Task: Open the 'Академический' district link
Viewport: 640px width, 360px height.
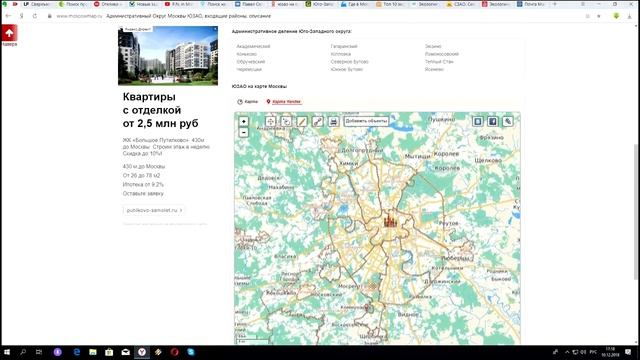Action: click(x=253, y=47)
